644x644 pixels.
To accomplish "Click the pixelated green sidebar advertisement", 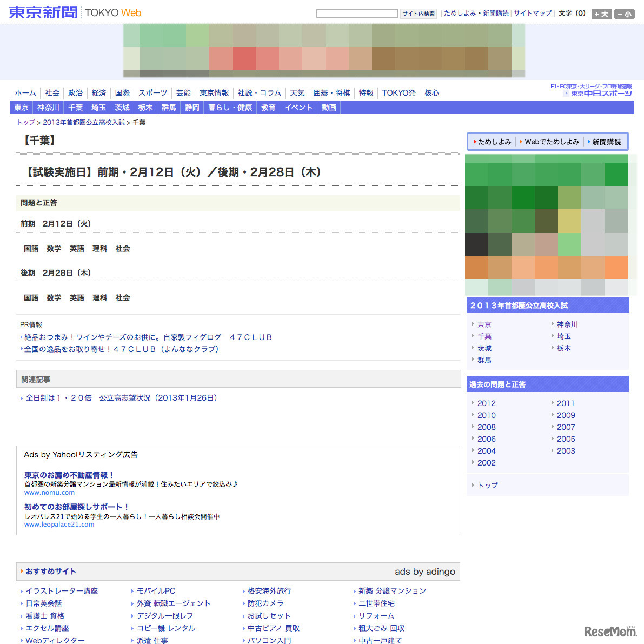I will coord(546,224).
